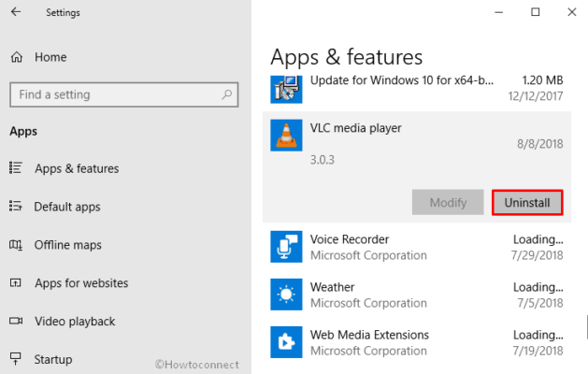588x374 pixels.
Task: Click the Offline maps map icon
Action: (x=16, y=245)
